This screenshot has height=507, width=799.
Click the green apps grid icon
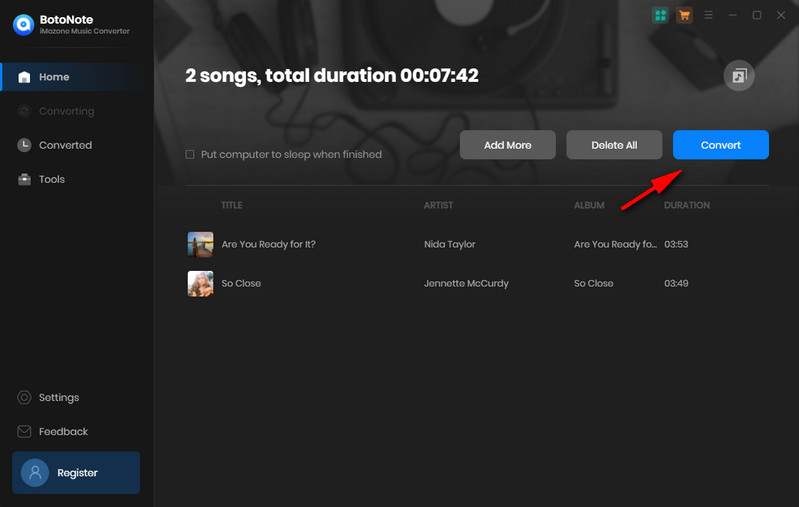tap(660, 15)
